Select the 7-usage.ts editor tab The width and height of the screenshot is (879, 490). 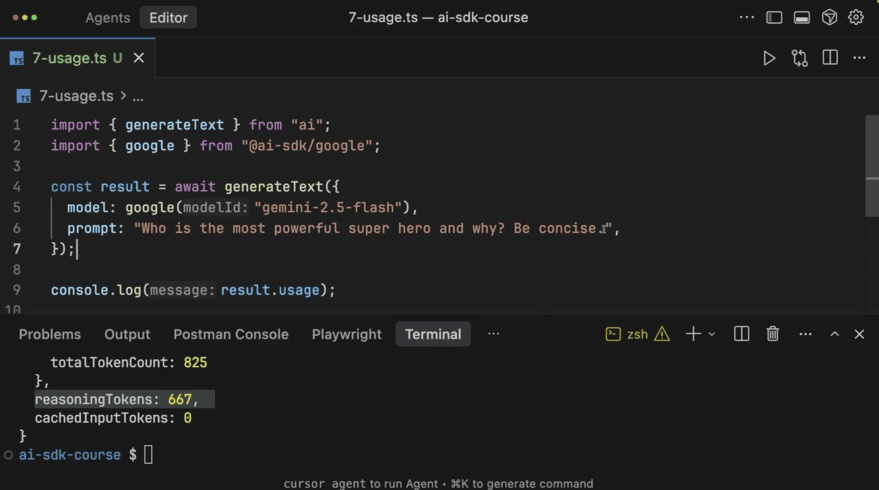pos(77,58)
